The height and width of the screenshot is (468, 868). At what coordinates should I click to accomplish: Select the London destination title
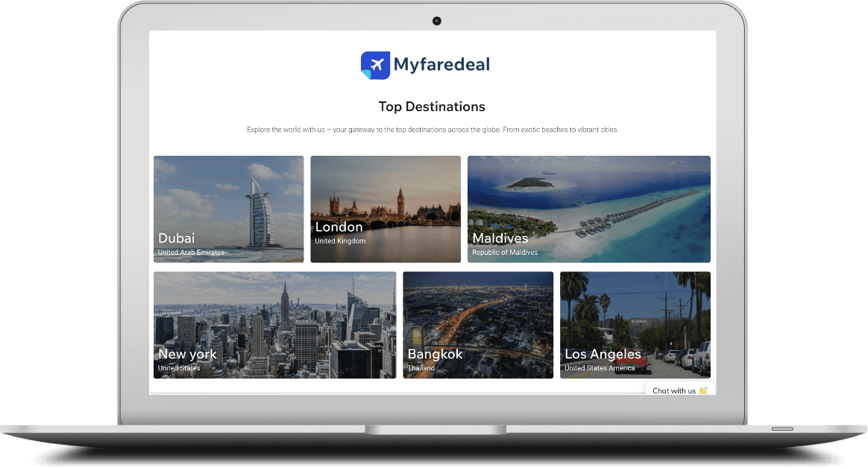(339, 227)
